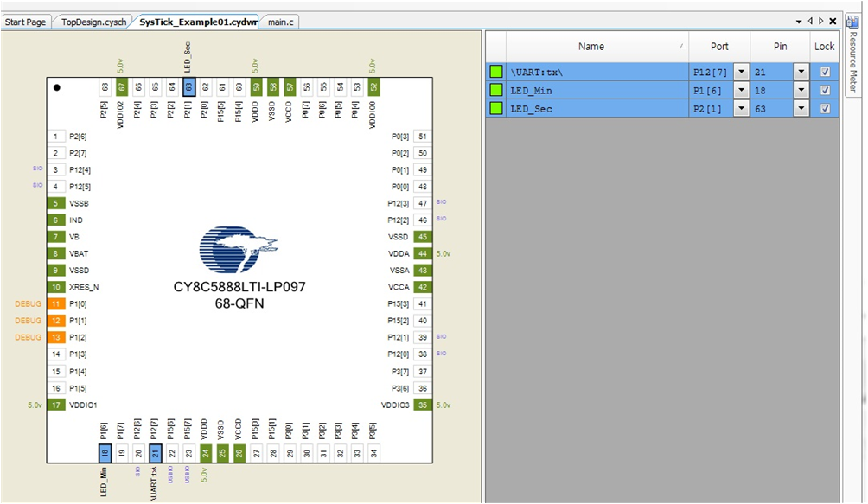868x504 pixels.
Task: Open the Port dropdown for LED_Min
Action: [x=741, y=90]
